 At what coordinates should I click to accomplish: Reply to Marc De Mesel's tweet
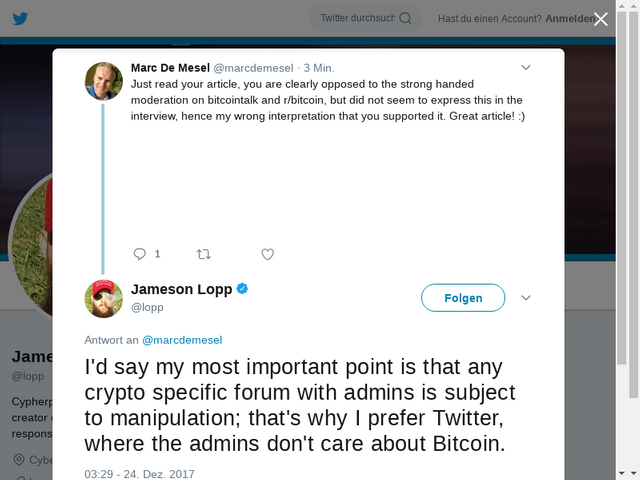140,254
